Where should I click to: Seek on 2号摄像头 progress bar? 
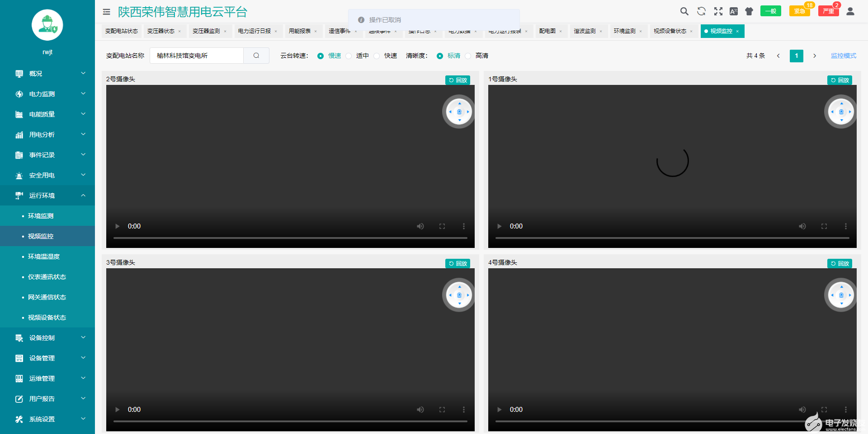point(290,238)
